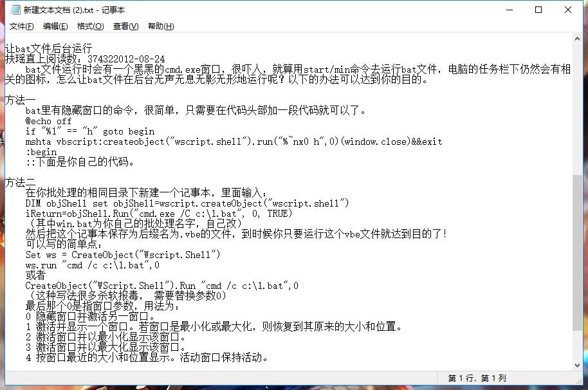This screenshot has width=588, height=390.
Task: Click the 第 1 行, 第 1 列 status indicator
Action: pyautogui.click(x=477, y=378)
